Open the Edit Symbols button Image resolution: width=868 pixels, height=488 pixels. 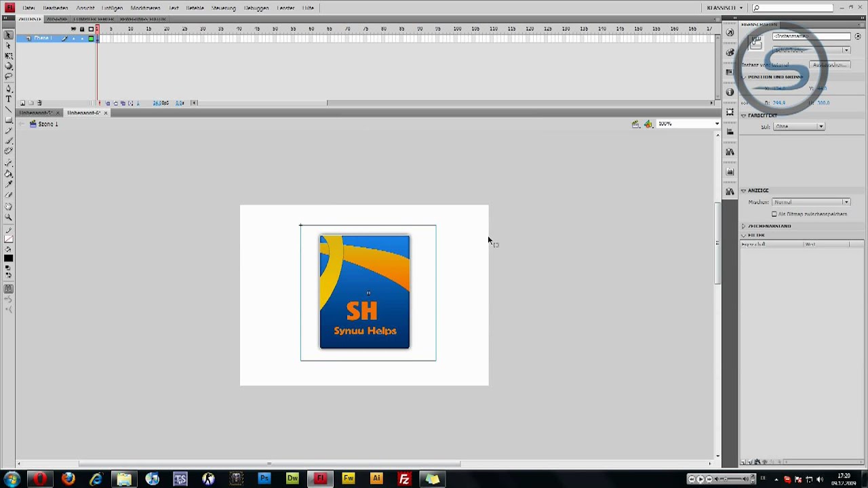coord(648,124)
